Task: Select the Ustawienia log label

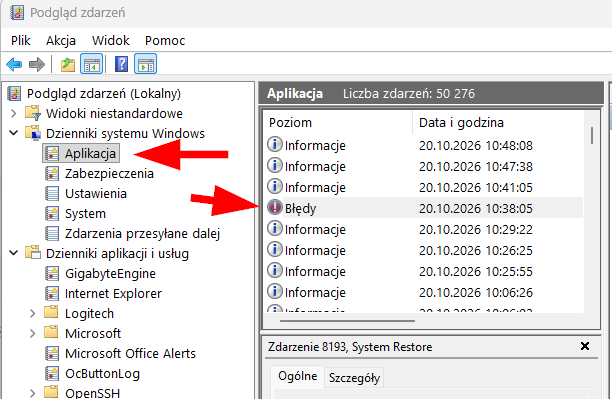Action: point(96,194)
